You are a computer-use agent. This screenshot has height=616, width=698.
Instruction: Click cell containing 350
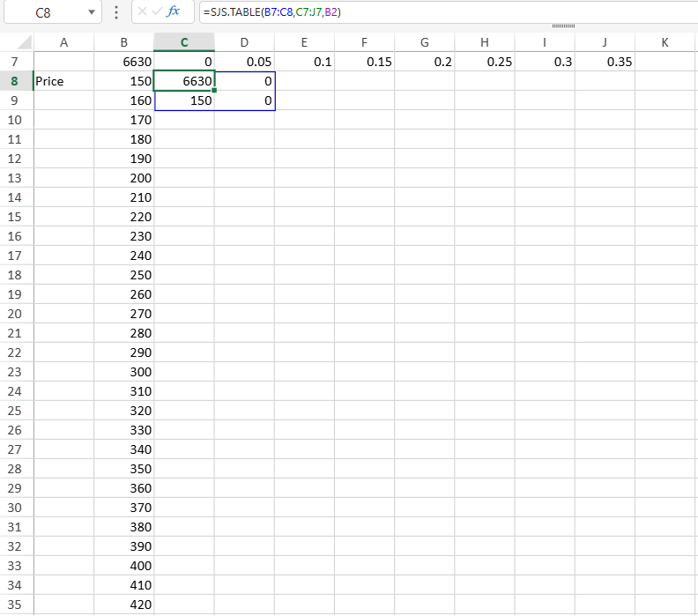coord(123,469)
